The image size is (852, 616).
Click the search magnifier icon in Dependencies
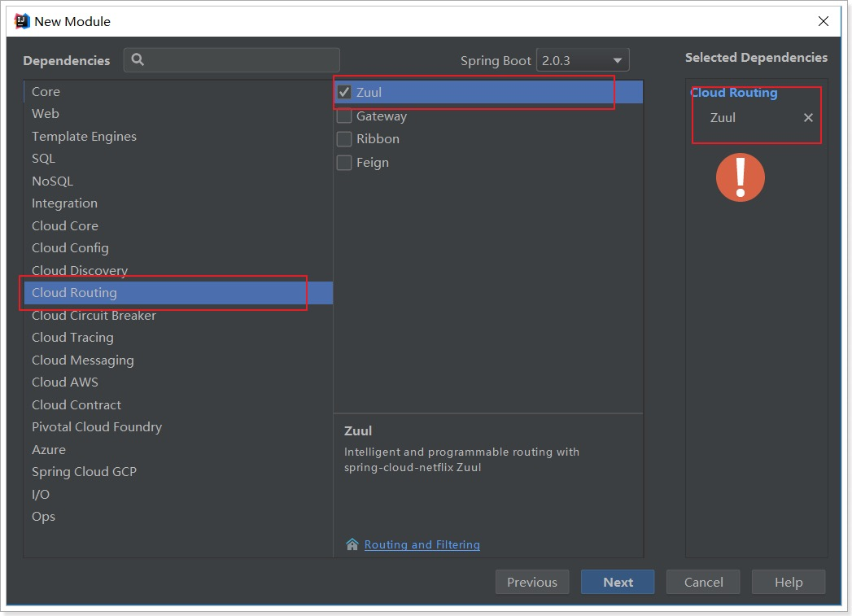pos(138,59)
